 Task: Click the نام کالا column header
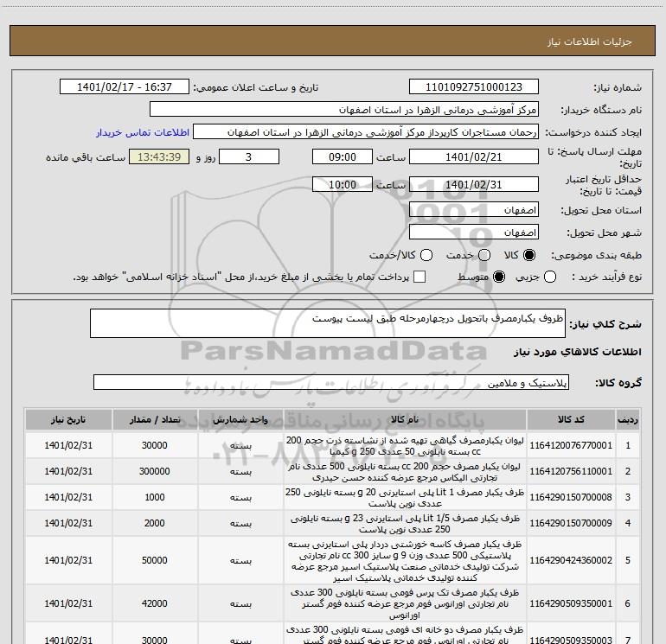click(405, 420)
